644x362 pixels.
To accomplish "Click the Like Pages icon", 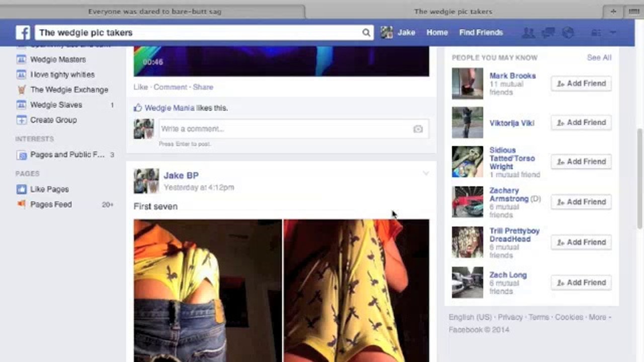I will 21,189.
